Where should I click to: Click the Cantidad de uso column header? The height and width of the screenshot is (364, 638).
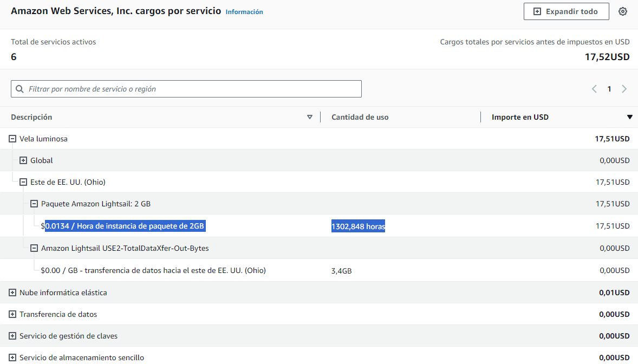pyautogui.click(x=360, y=117)
